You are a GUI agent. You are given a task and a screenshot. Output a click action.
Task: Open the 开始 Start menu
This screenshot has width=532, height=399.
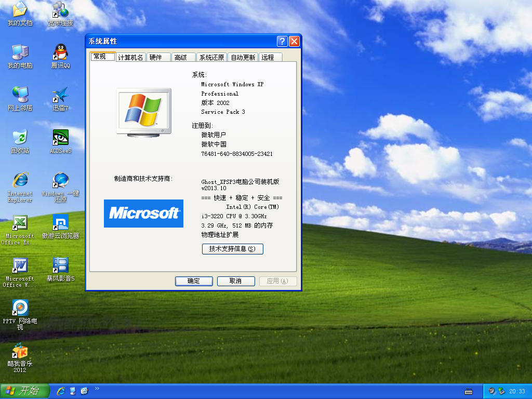point(25,391)
